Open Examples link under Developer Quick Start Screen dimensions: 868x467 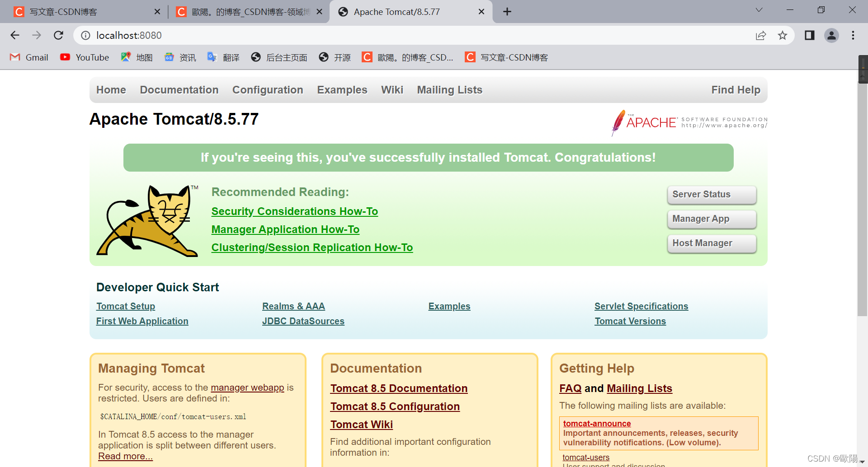click(449, 306)
